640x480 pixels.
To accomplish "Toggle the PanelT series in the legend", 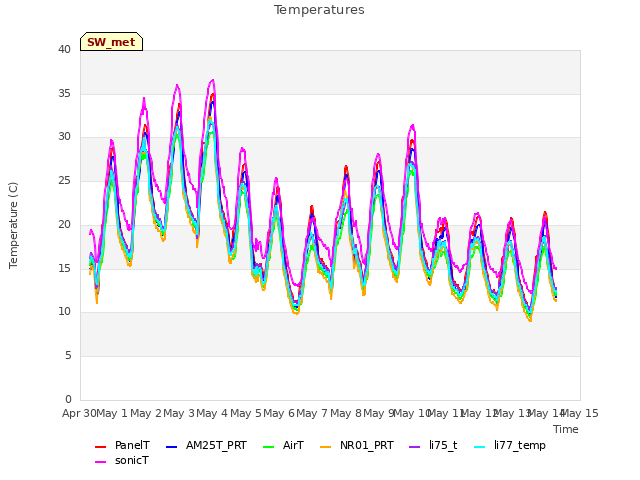I will tap(122, 445).
